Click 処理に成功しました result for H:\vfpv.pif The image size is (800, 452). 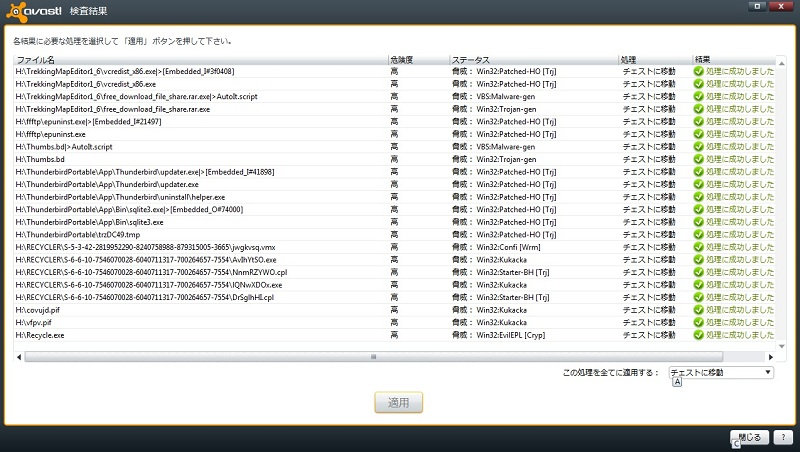point(740,322)
